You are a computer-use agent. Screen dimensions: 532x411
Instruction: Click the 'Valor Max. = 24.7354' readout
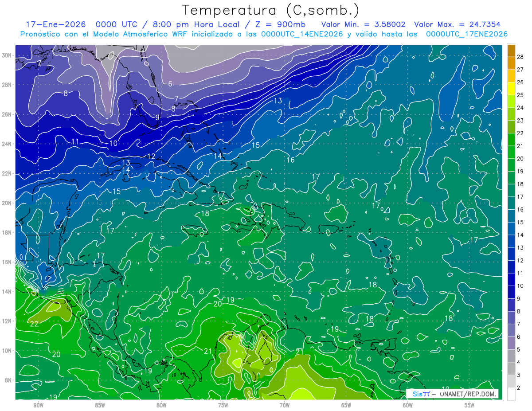pos(458,25)
